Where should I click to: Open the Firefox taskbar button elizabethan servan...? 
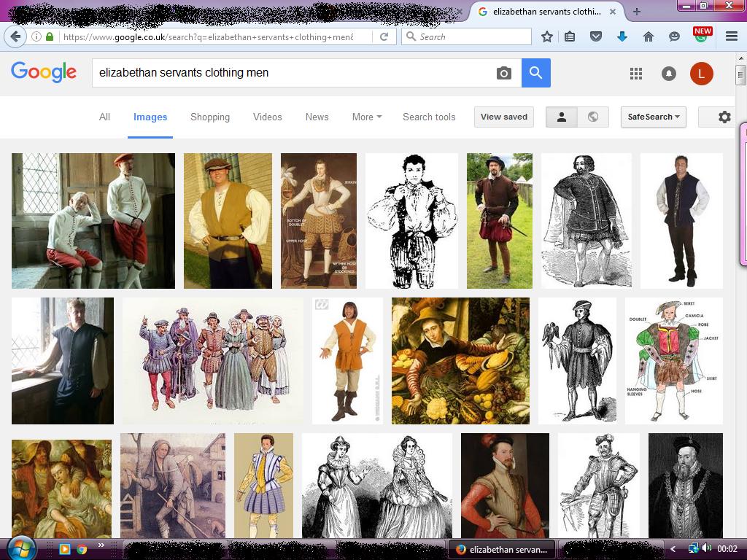tap(502, 550)
